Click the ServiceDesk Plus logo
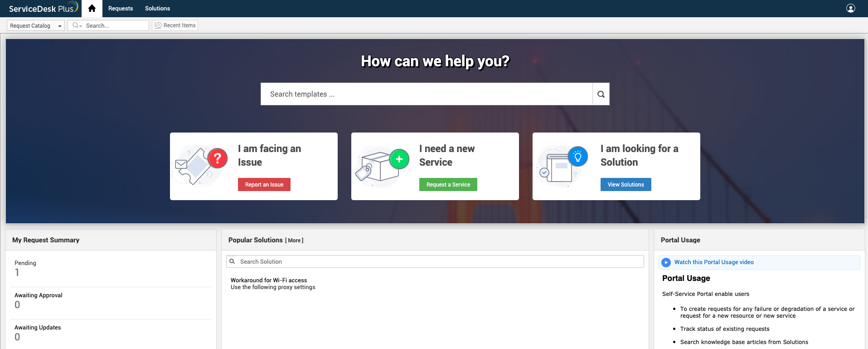The image size is (868, 349). click(x=44, y=8)
